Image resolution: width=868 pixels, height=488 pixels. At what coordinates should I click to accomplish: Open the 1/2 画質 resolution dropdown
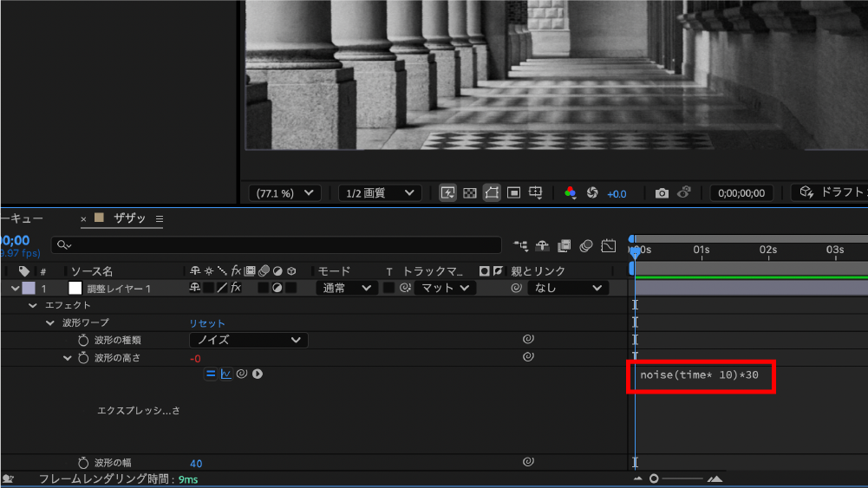click(x=380, y=193)
